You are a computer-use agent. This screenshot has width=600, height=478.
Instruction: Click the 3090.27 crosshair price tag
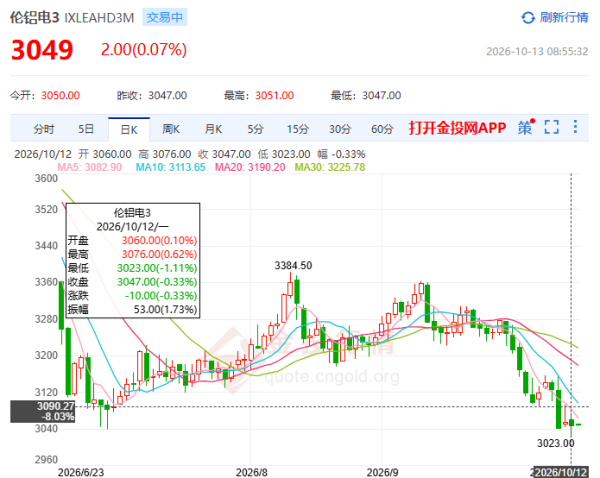pyautogui.click(x=42, y=411)
